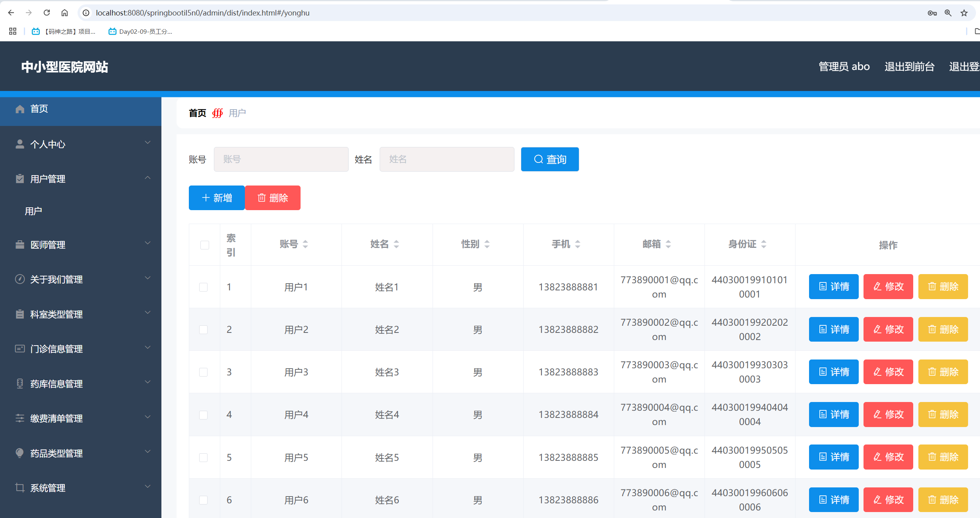Select the 用户 submenu item

(34, 211)
